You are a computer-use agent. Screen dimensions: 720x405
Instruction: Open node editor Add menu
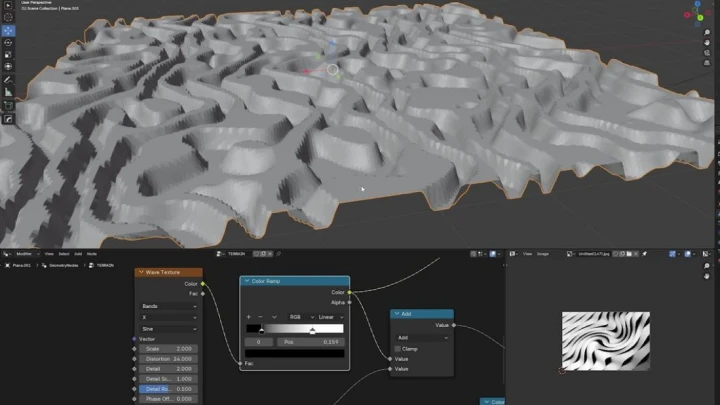(x=78, y=253)
